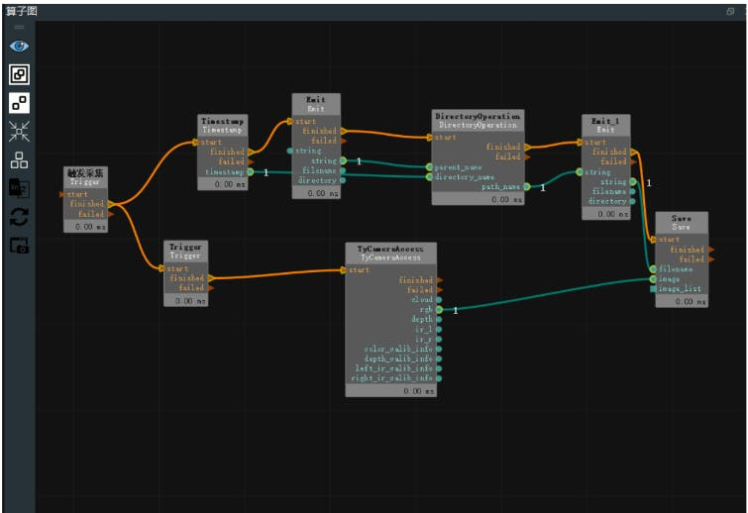Select the DirectoryOperation node header
748x513 pixels.
coord(478,120)
